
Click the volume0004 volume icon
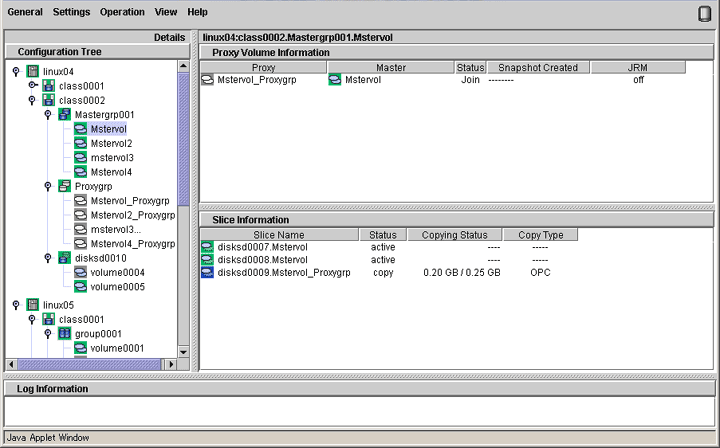[81, 272]
